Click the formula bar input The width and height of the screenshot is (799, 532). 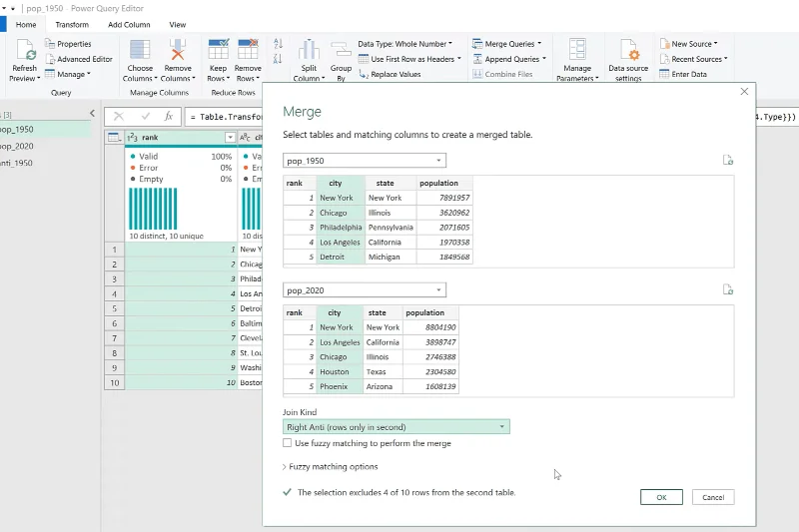[x=224, y=117]
